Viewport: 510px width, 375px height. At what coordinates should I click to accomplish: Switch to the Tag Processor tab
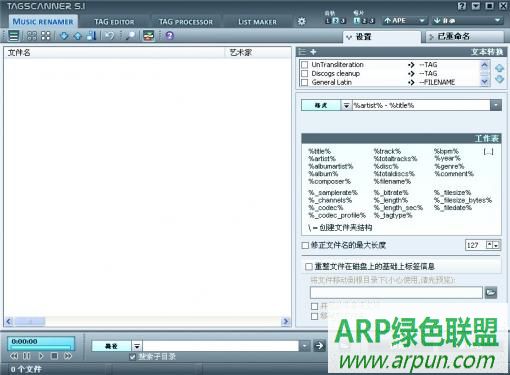point(186,22)
